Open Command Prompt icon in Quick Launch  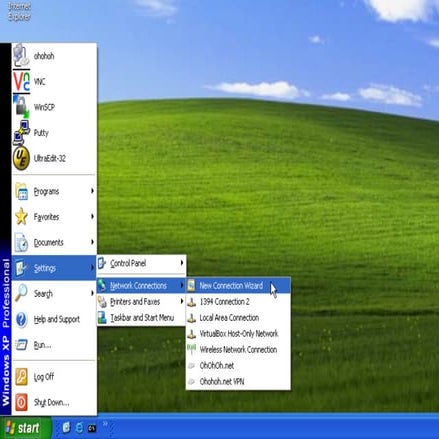click(92, 428)
